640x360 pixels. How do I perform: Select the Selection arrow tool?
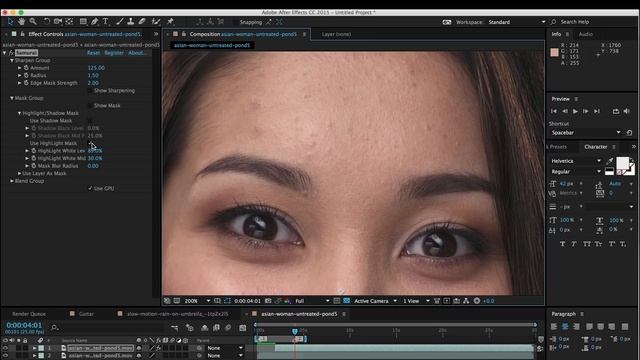coord(10,22)
